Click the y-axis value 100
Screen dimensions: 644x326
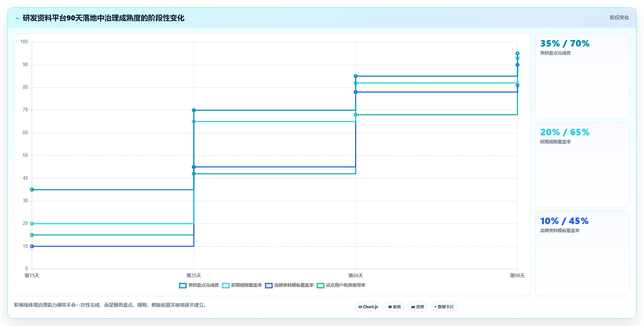point(24,42)
